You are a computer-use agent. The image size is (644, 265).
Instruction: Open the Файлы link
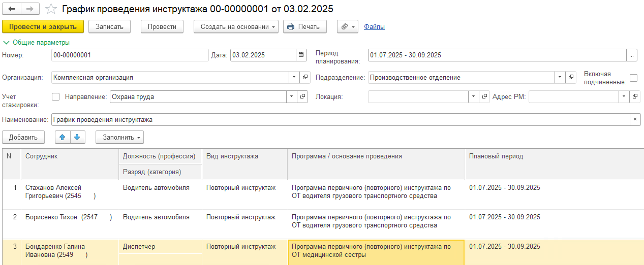pyautogui.click(x=374, y=27)
